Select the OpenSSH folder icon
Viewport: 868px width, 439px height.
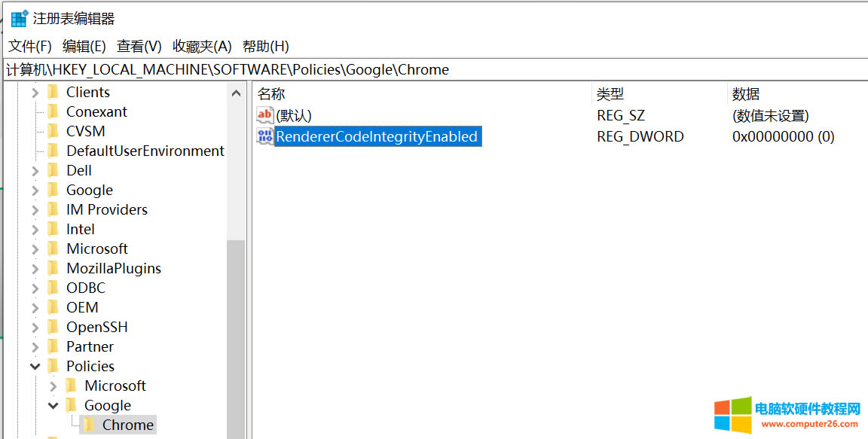click(53, 327)
